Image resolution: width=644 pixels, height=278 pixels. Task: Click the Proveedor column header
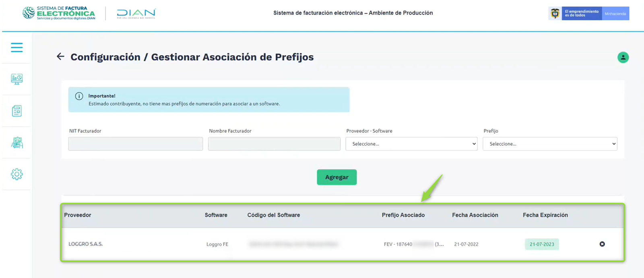point(78,215)
